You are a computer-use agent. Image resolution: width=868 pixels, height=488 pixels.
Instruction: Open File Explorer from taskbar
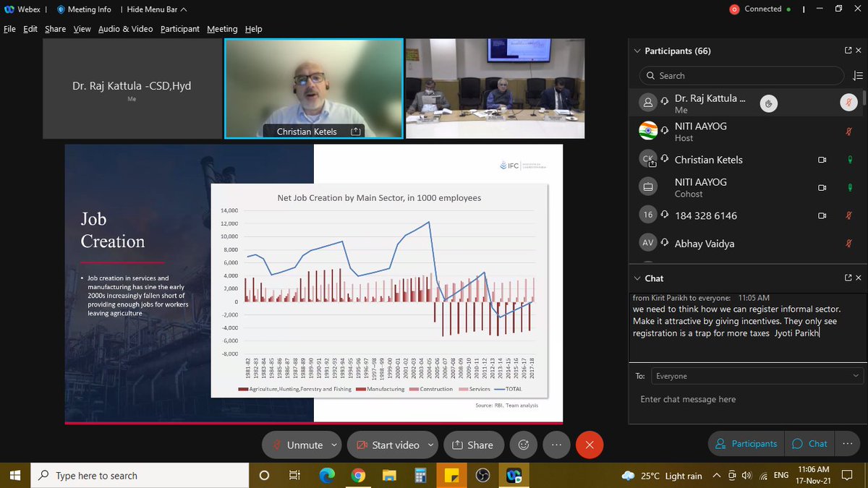click(x=390, y=475)
